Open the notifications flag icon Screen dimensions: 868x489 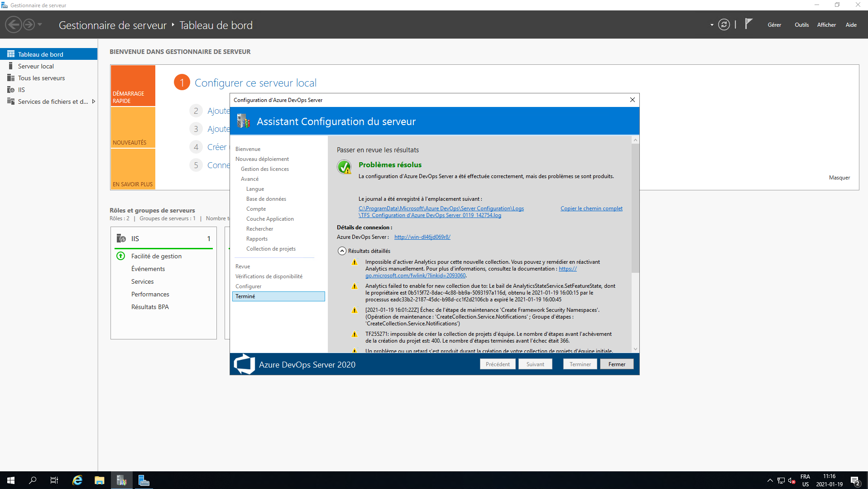click(x=748, y=24)
